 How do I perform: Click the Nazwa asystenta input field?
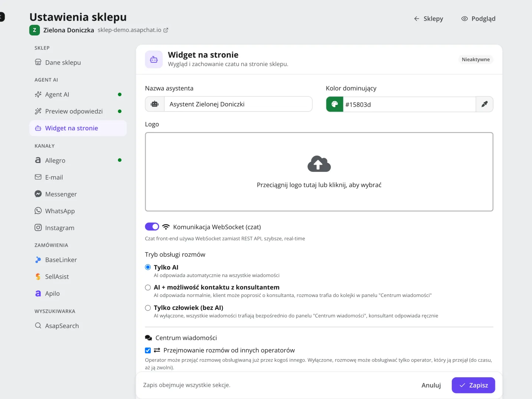[x=238, y=104]
